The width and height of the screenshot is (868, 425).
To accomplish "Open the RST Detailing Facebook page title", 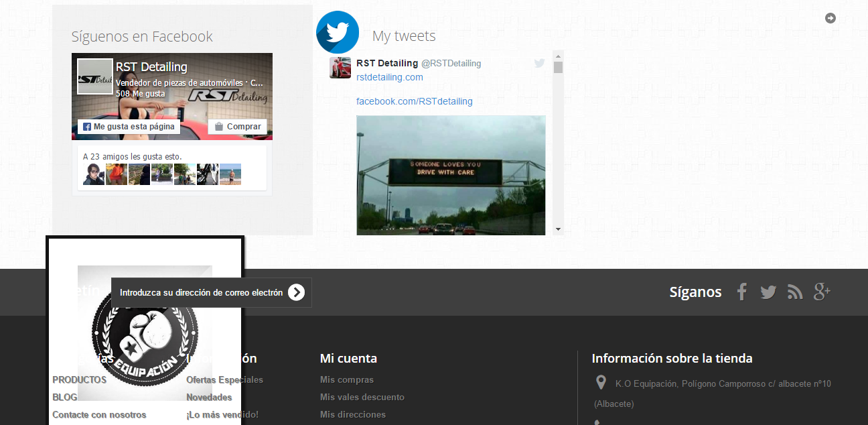I will (151, 67).
